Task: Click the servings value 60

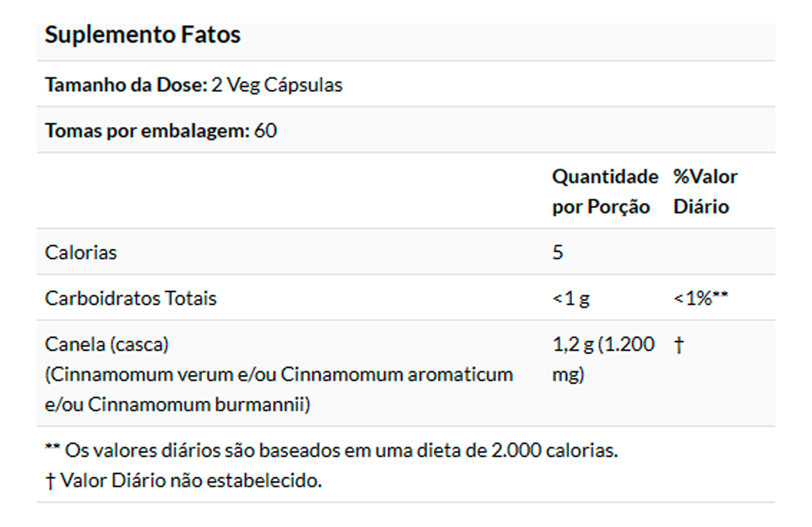Action: (266, 131)
